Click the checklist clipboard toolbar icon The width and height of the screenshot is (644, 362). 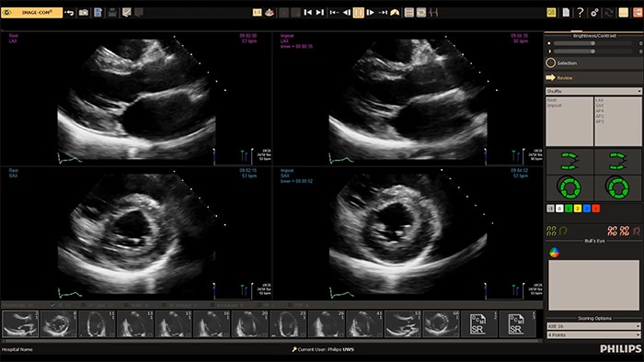(x=127, y=13)
